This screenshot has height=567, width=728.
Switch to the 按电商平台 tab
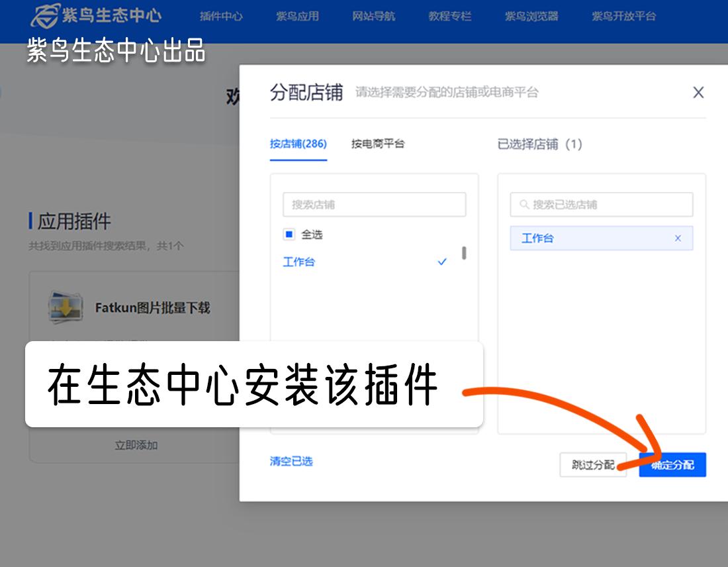coord(377,144)
